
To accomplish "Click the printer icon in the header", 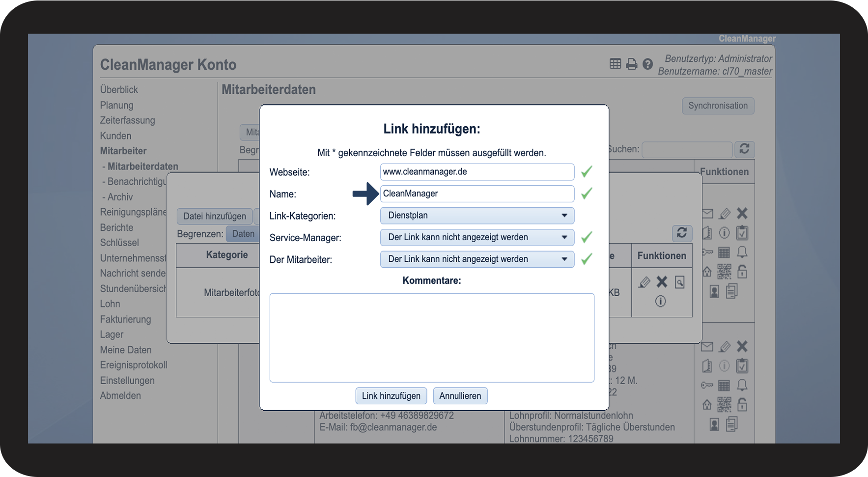I will (x=632, y=64).
